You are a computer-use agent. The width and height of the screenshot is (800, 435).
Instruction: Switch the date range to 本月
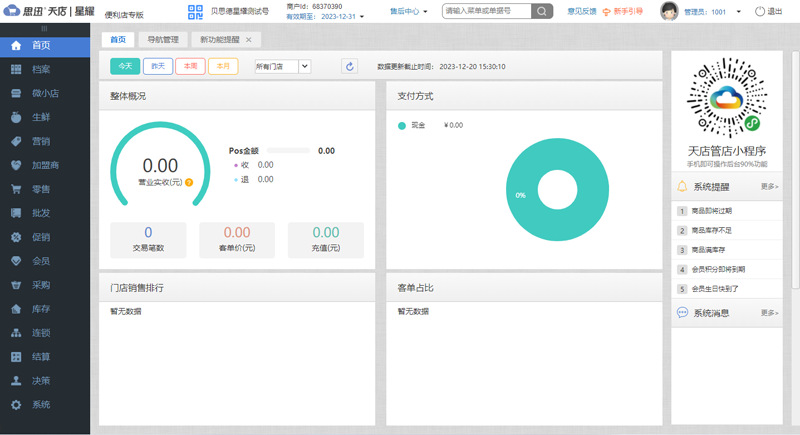[x=223, y=66]
